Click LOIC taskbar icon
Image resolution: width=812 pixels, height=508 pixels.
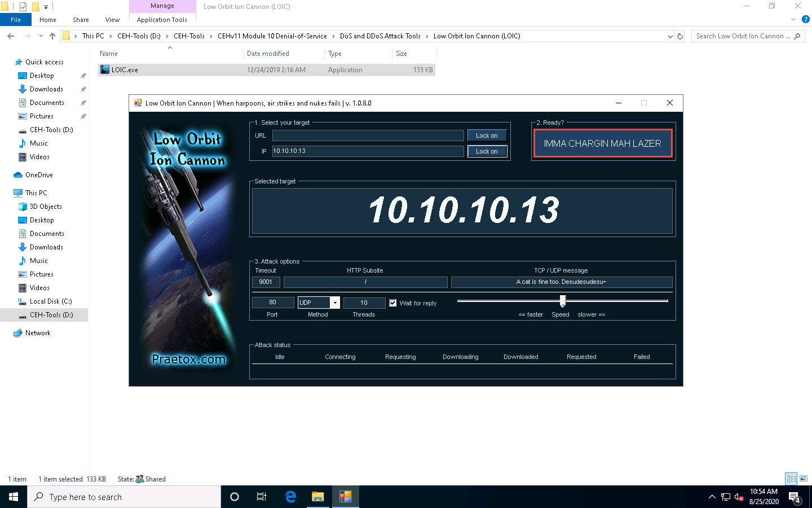346,497
